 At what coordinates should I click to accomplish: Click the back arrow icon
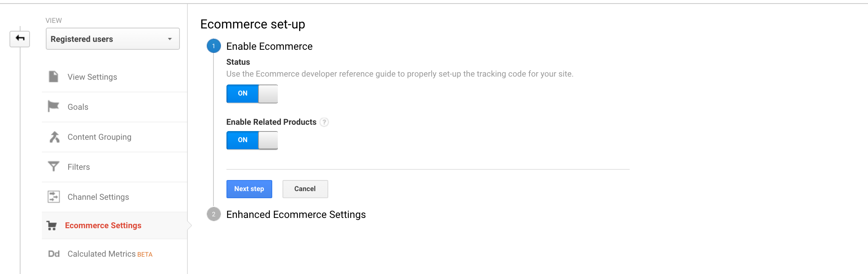click(20, 39)
